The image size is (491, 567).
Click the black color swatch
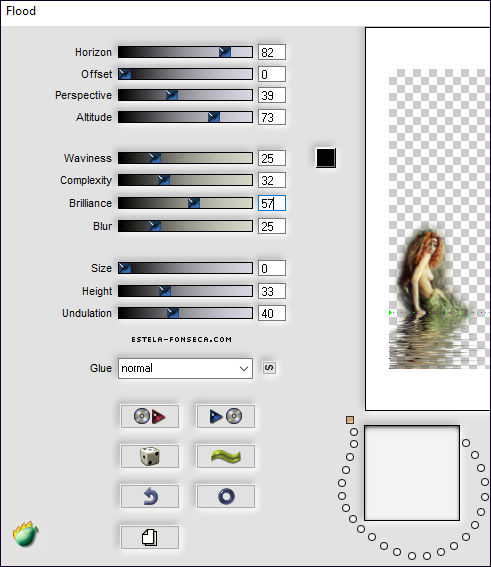tap(326, 158)
